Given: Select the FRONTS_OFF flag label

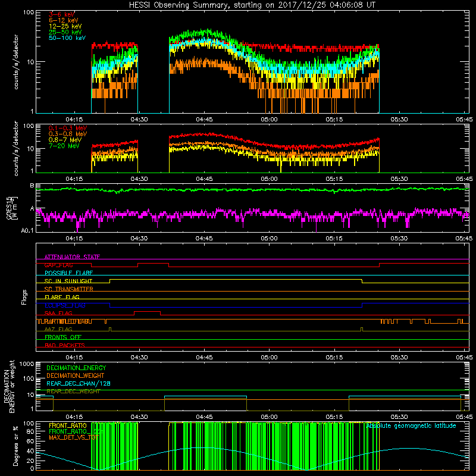Looking at the screenshot, I should tap(63, 337).
